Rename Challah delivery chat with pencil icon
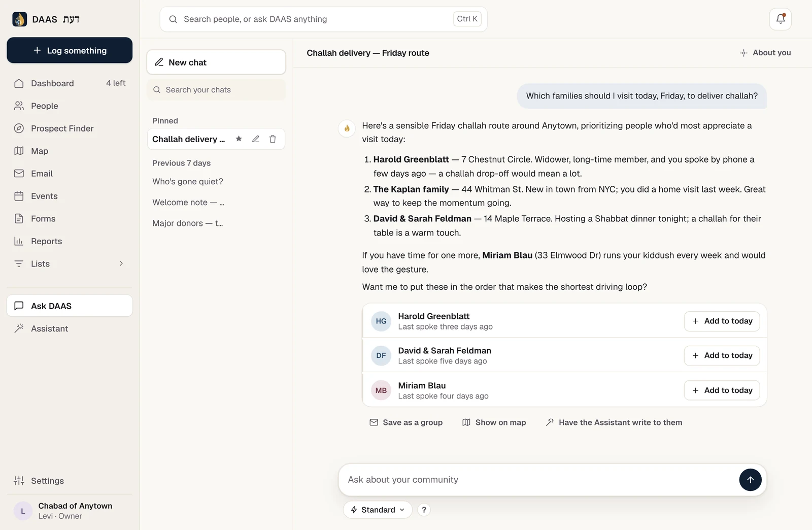Image resolution: width=812 pixels, height=530 pixels. click(x=256, y=139)
